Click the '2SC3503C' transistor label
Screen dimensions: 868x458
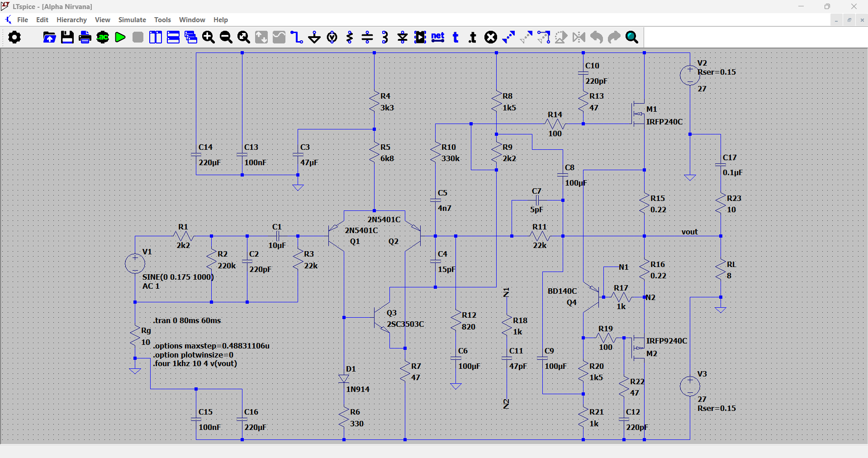(405, 324)
